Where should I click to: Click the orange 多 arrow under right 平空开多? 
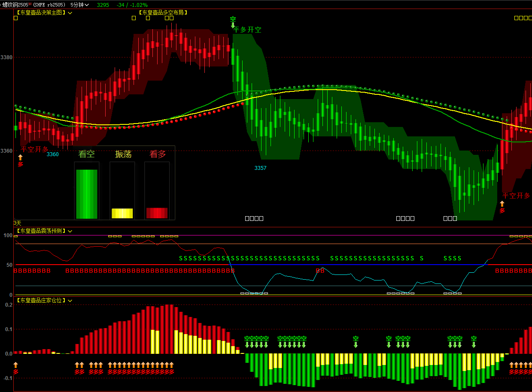(x=502, y=207)
